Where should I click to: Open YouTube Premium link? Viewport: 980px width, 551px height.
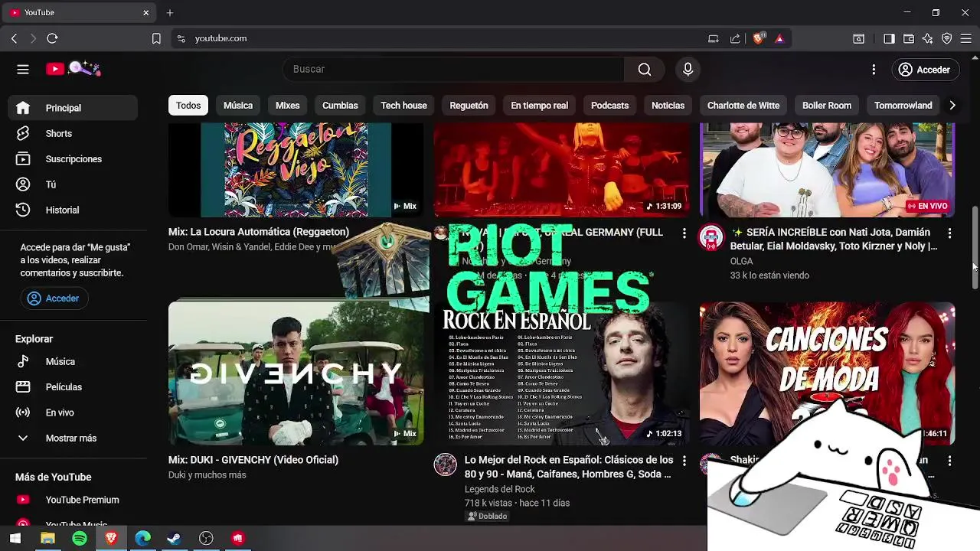[73, 500]
